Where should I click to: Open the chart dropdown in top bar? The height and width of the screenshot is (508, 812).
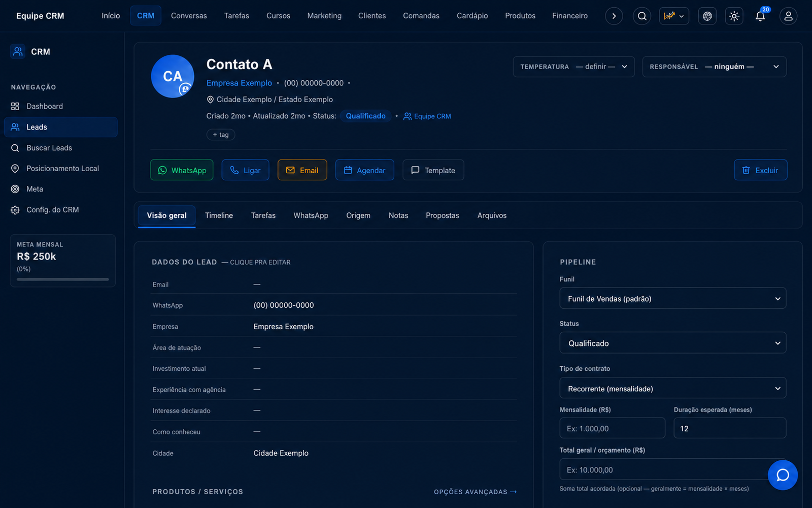click(x=674, y=16)
